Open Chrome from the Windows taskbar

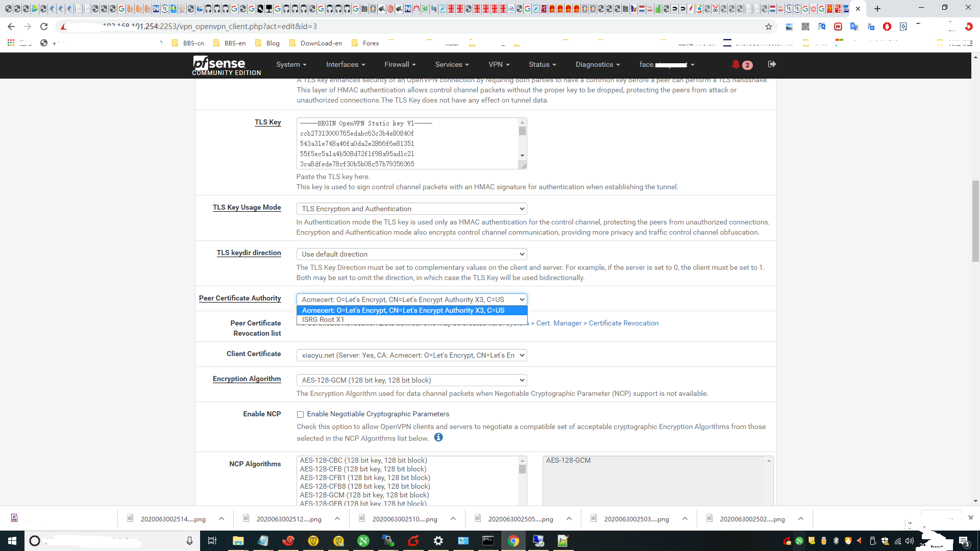(513, 541)
